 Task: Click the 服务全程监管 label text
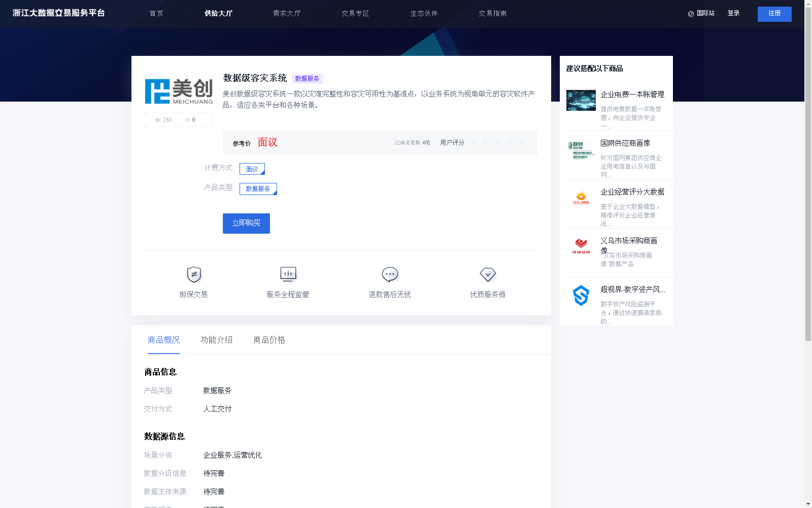tap(288, 295)
